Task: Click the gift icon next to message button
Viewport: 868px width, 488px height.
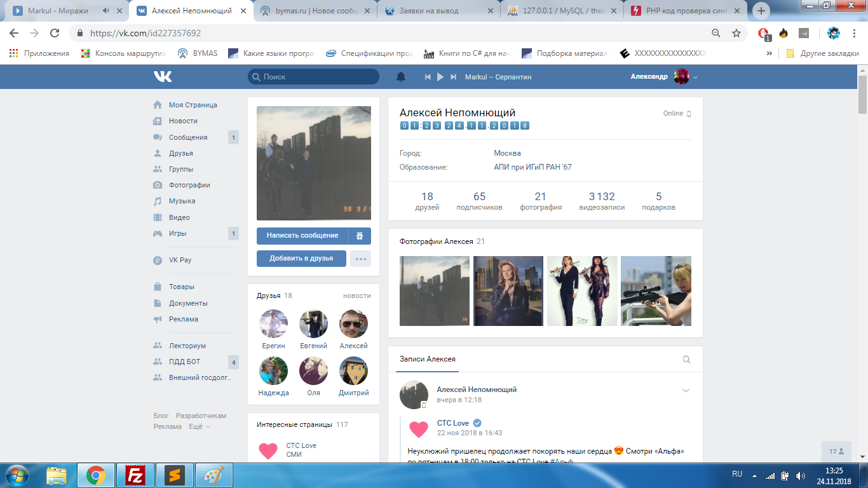Action: click(x=360, y=236)
